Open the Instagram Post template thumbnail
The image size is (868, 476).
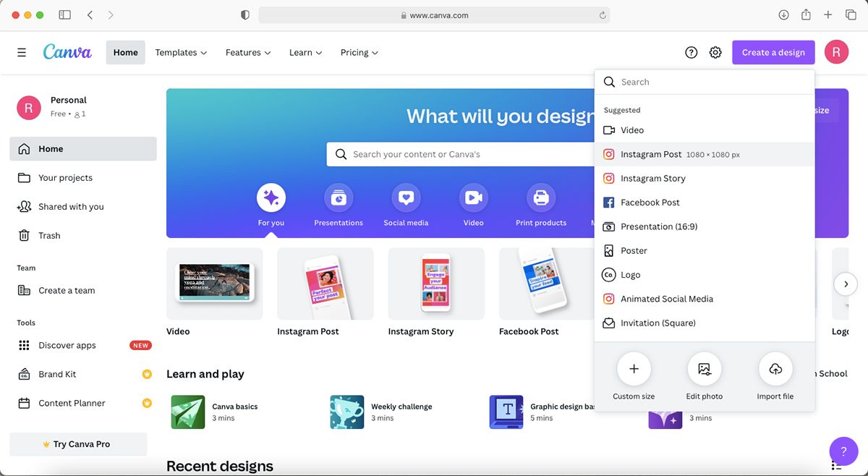pyautogui.click(x=325, y=284)
